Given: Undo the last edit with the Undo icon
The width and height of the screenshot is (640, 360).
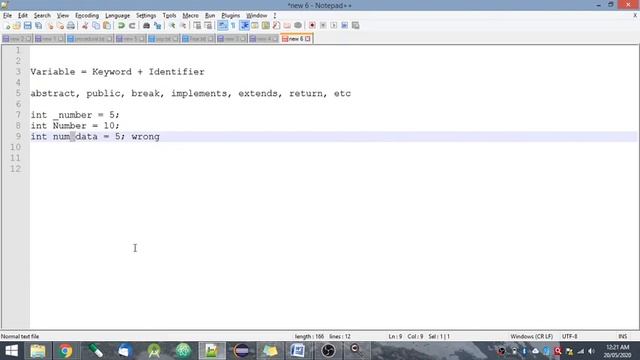Looking at the screenshot, I should coord(121,26).
